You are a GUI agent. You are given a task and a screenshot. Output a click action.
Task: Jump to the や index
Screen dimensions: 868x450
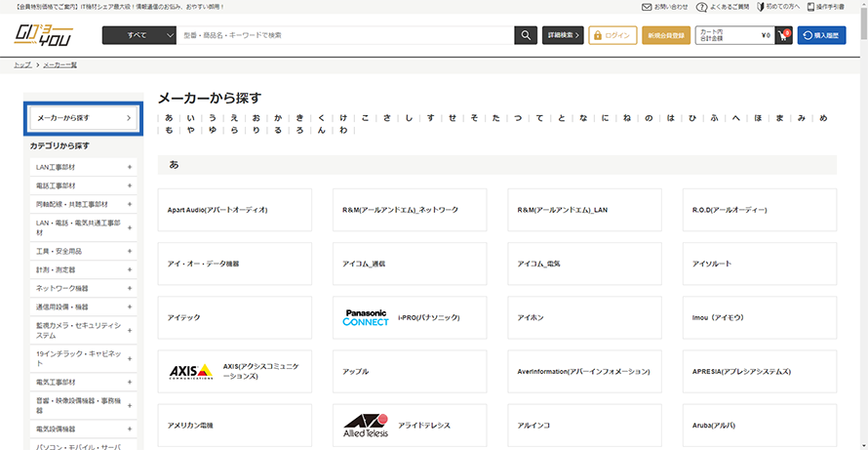coord(190,131)
